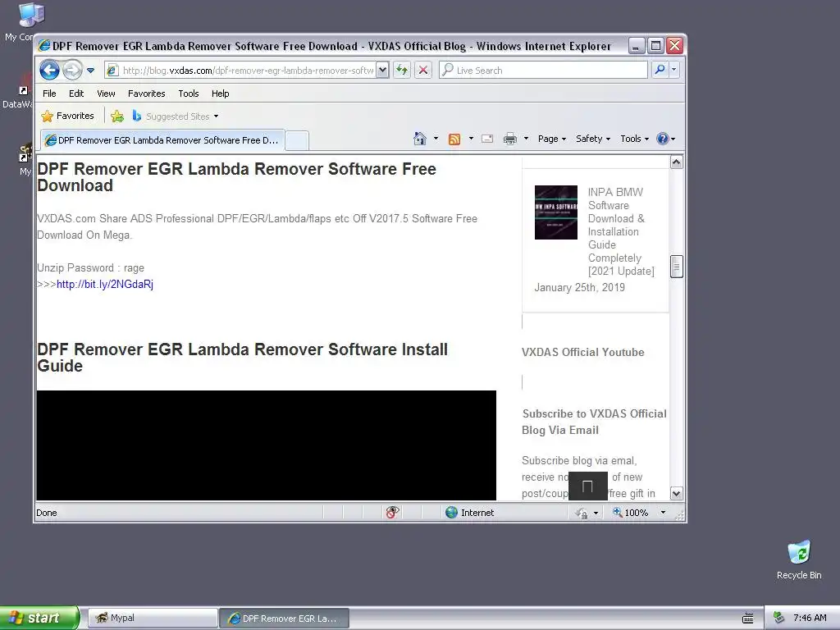Click the Install Guide section heading
This screenshot has width=840, height=630.
point(242,358)
